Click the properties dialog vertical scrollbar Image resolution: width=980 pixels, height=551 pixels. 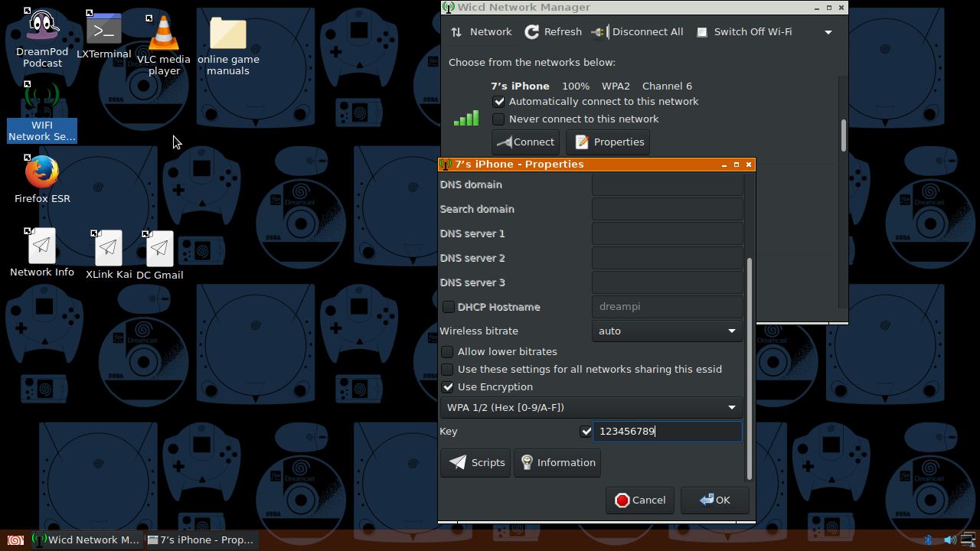click(750, 370)
